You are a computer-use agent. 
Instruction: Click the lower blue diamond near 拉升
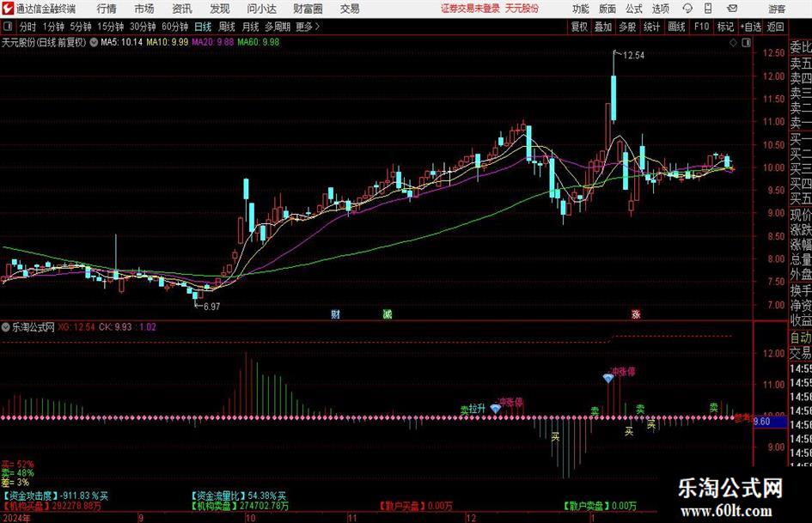tap(495, 409)
